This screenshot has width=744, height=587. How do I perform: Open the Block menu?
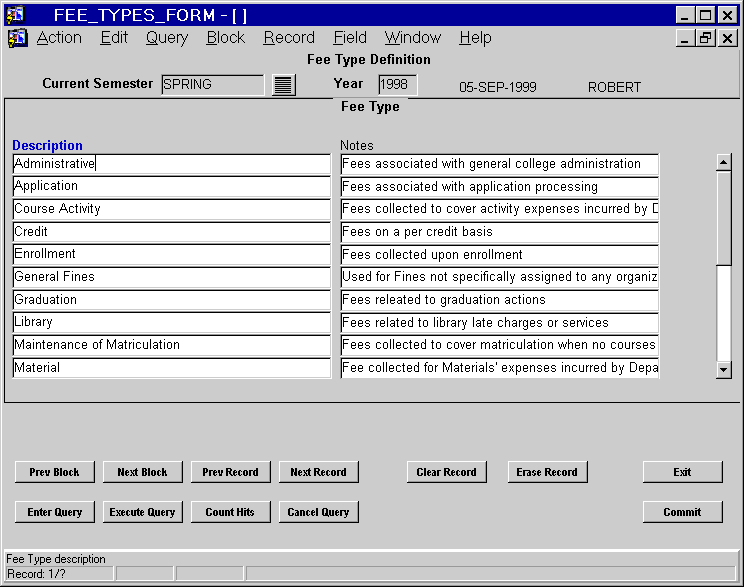pos(226,37)
